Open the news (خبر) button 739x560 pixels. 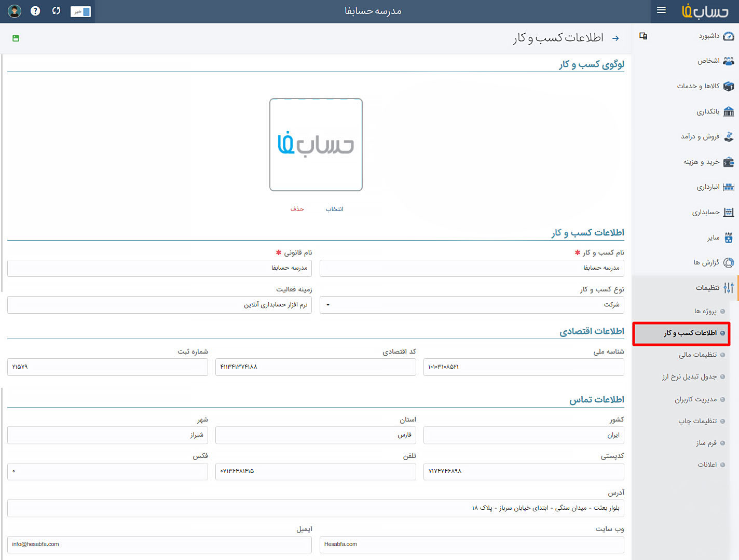pos(80,11)
